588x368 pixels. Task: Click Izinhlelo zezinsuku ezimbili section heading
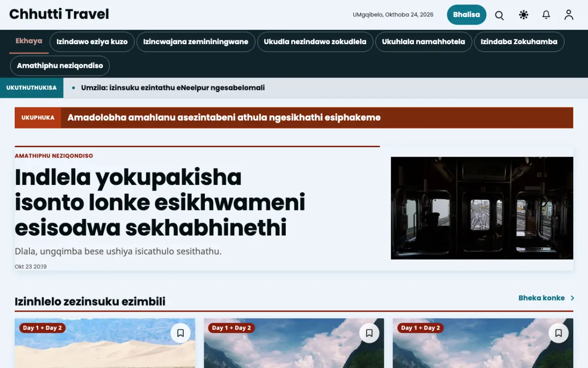point(90,301)
